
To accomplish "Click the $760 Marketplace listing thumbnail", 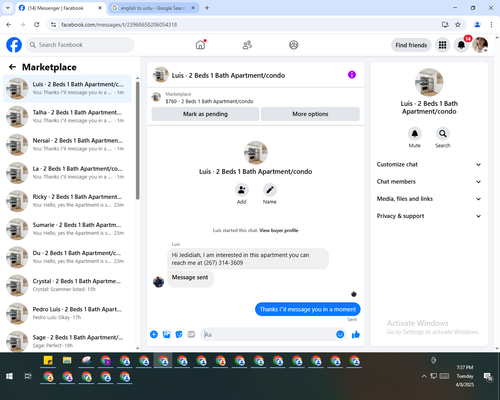I will coord(156,97).
